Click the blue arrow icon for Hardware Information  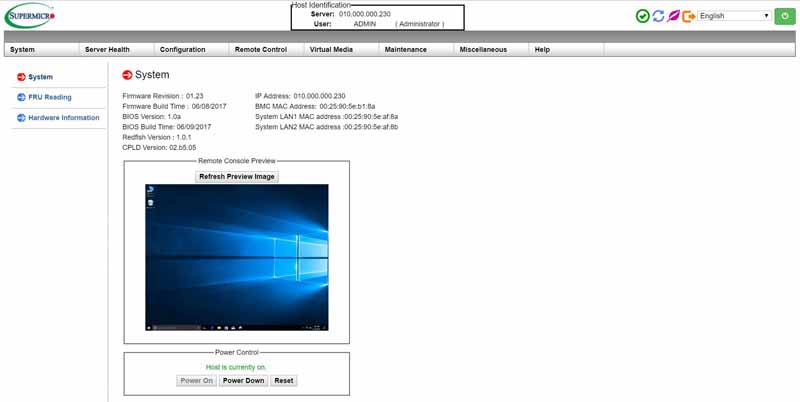(21, 118)
